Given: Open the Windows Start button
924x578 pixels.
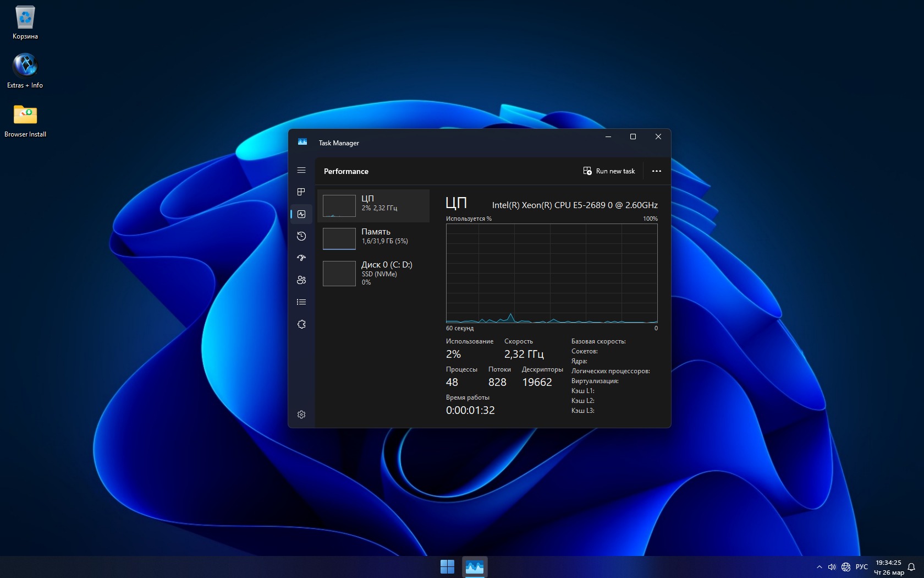Looking at the screenshot, I should 447,566.
